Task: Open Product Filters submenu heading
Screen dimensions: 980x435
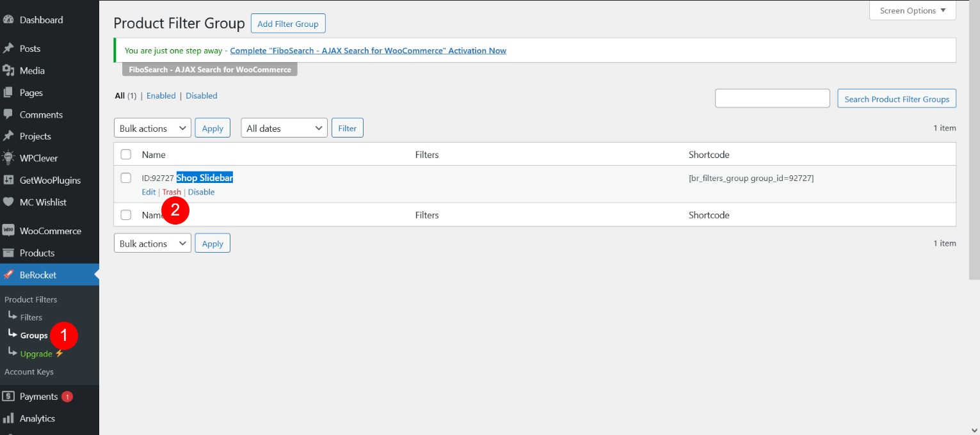Action: click(31, 299)
